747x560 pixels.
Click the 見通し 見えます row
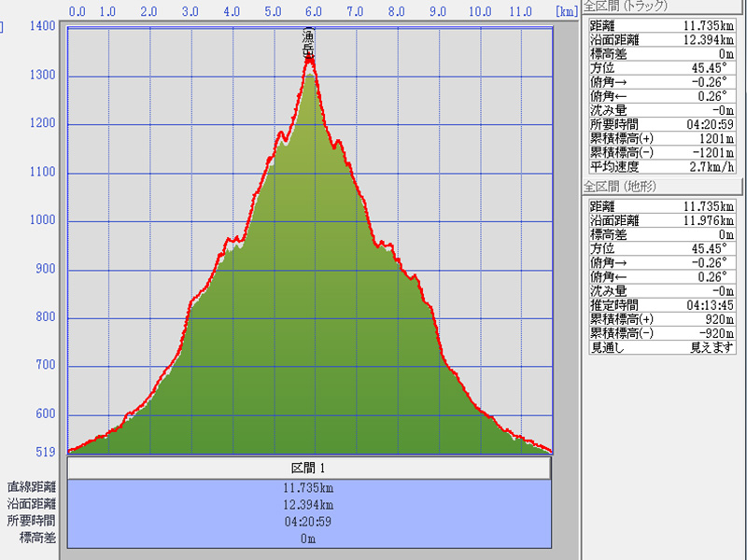[663, 346]
